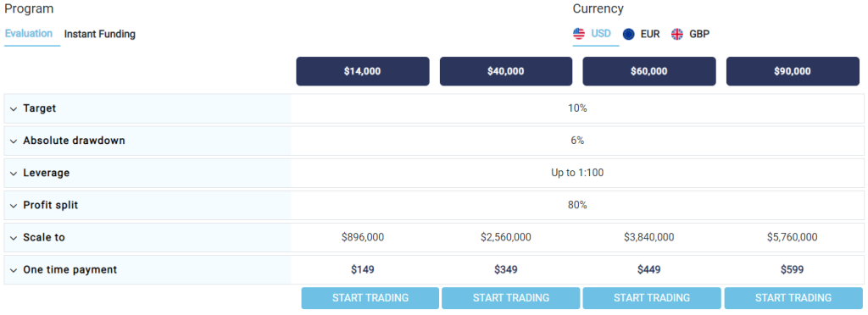Start trading under the $149 plan
Screen dimensions: 868x315
(370, 298)
